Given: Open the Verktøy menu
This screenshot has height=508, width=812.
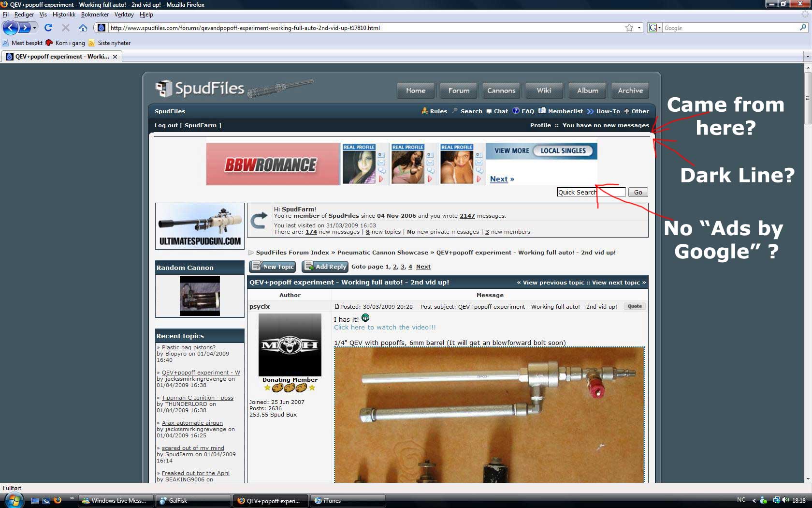Looking at the screenshot, I should pyautogui.click(x=124, y=15).
